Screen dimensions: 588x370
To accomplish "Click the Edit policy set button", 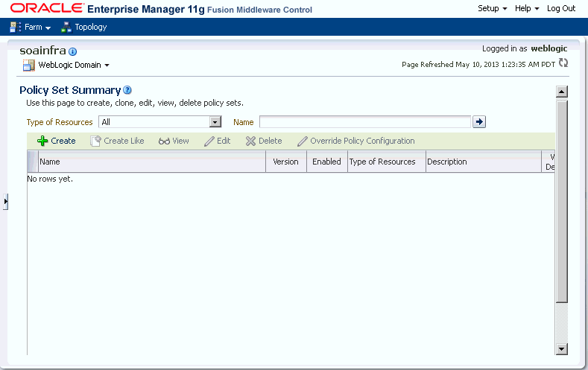I will click(217, 141).
